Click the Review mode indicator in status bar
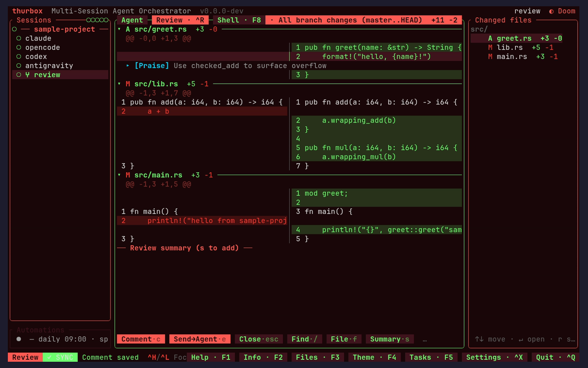 25,357
